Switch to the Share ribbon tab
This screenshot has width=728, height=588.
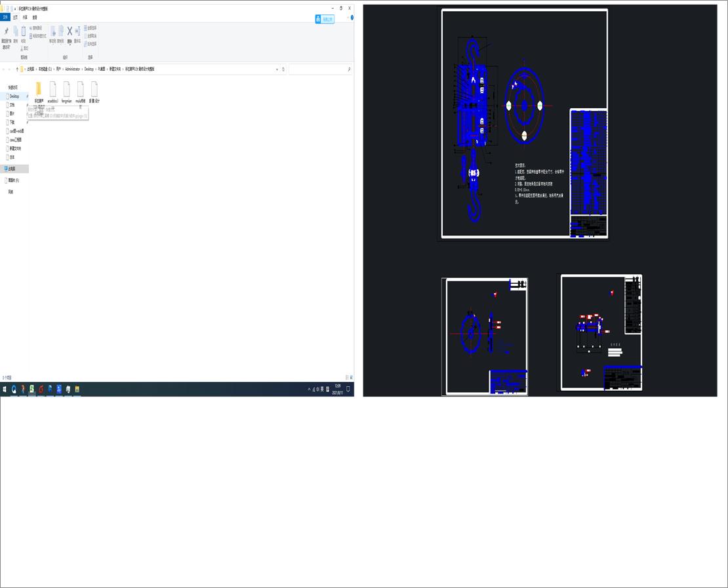click(x=25, y=17)
